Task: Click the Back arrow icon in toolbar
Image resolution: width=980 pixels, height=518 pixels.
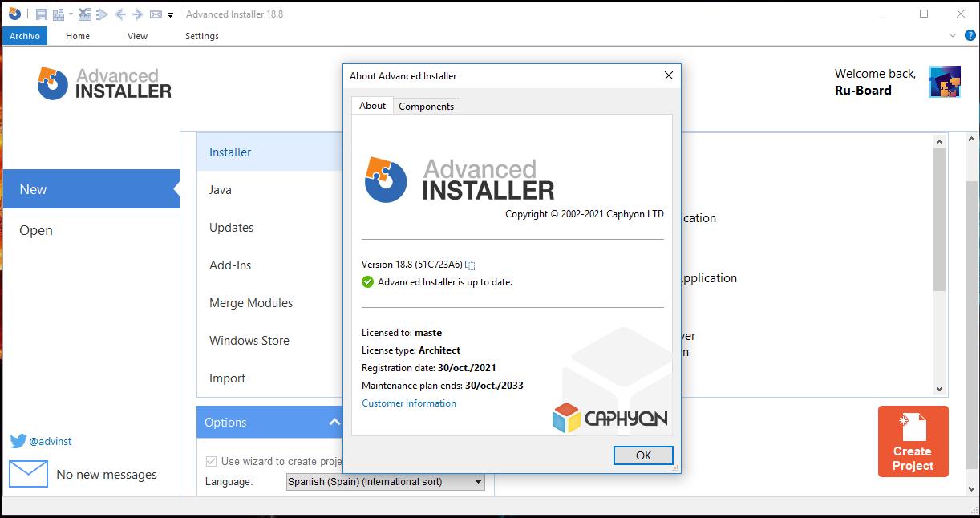Action: [120, 14]
